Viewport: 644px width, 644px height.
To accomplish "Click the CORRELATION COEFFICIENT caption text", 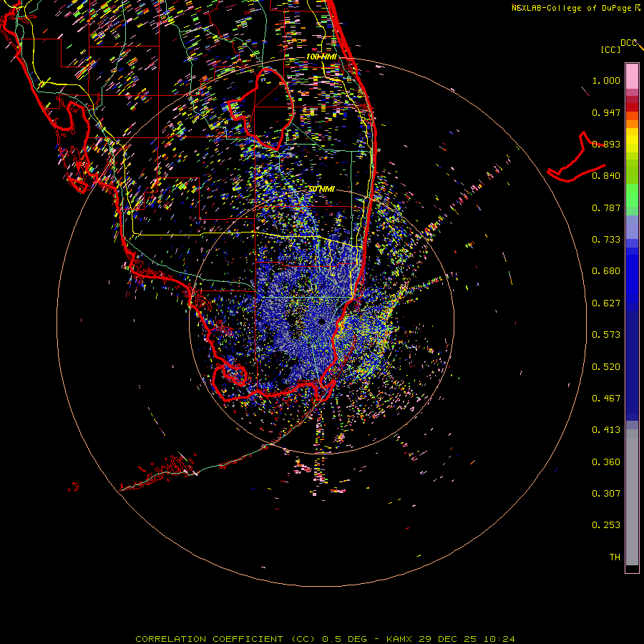I will [209, 639].
